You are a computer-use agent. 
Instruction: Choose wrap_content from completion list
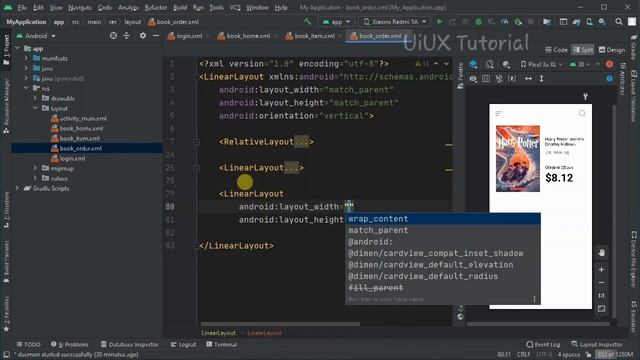coord(443,219)
